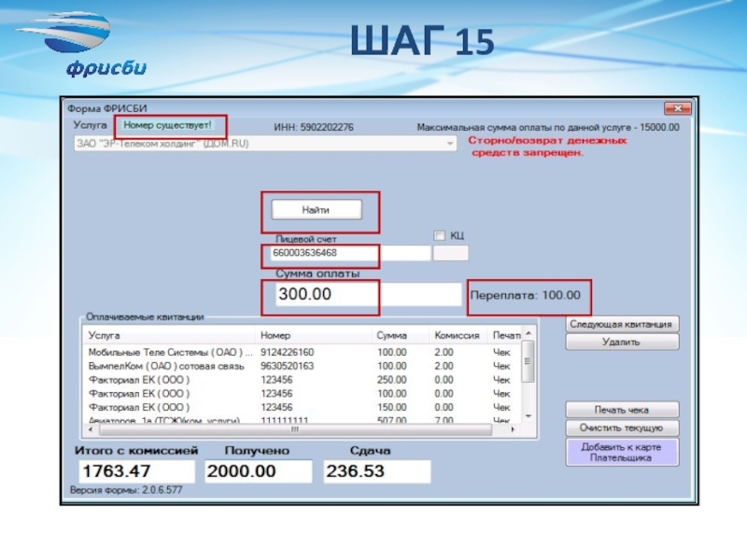Viewport: 747px width, 560px height.
Task: Click Следующая квитанция button
Action: coord(622,324)
